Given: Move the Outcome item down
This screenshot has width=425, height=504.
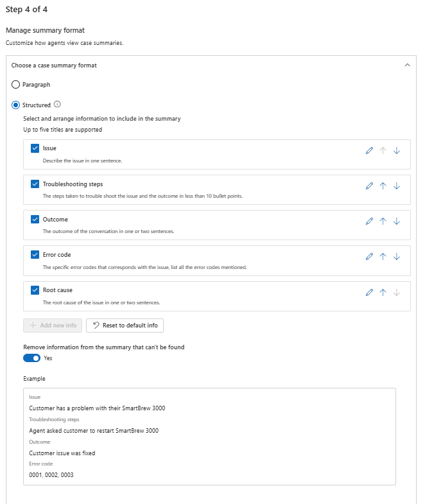Looking at the screenshot, I should (x=396, y=221).
